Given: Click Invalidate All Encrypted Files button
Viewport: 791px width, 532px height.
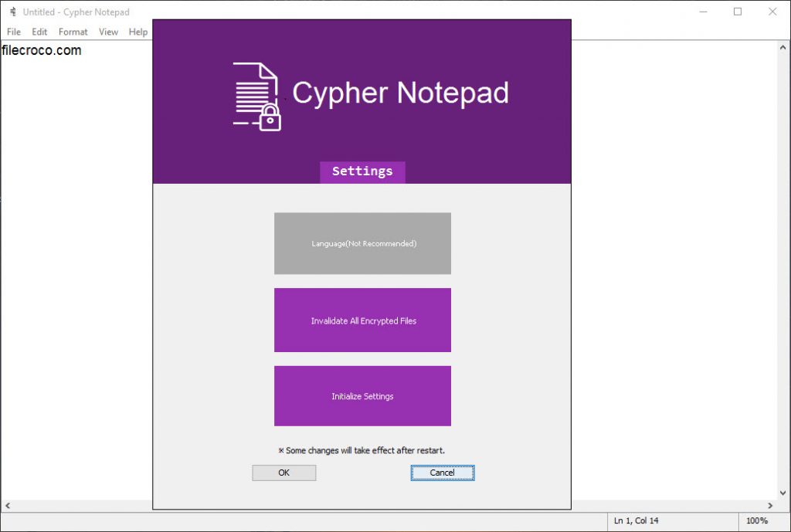Looking at the screenshot, I should pos(363,320).
